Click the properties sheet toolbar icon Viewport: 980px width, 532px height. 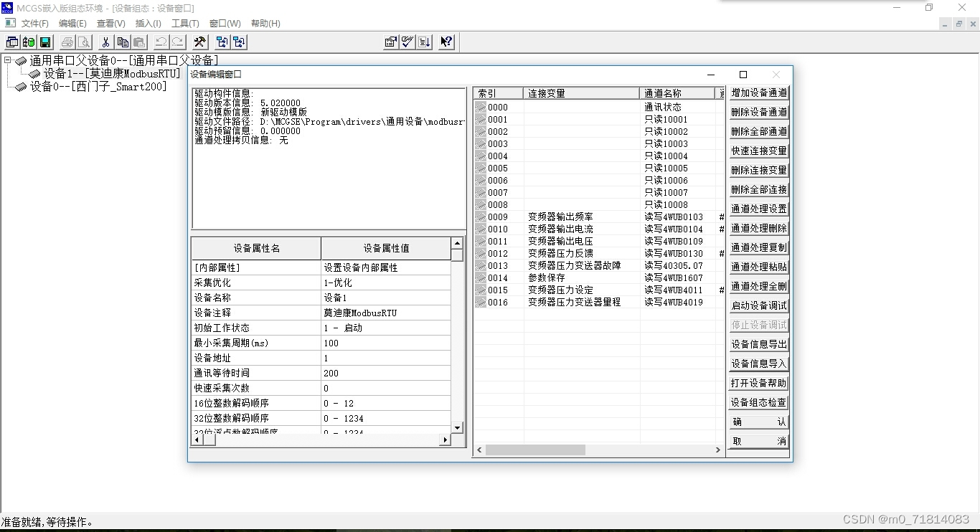391,42
